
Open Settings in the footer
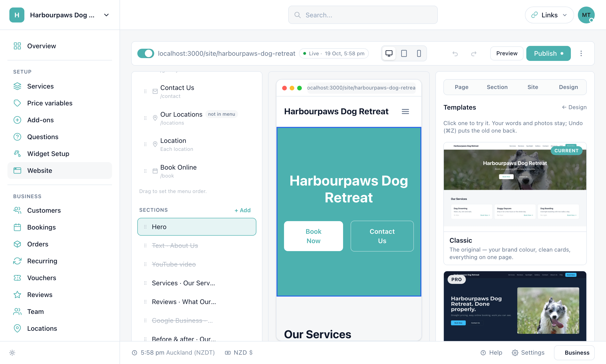pyautogui.click(x=528, y=353)
